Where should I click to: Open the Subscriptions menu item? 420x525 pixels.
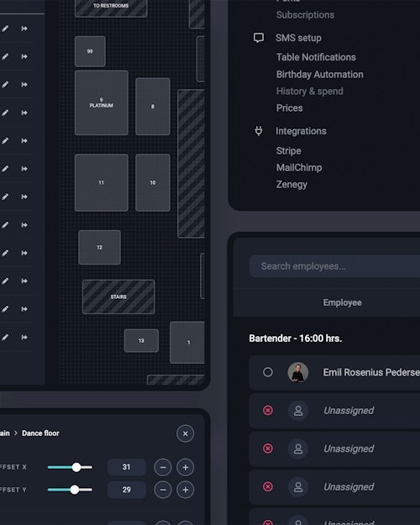pyautogui.click(x=305, y=15)
